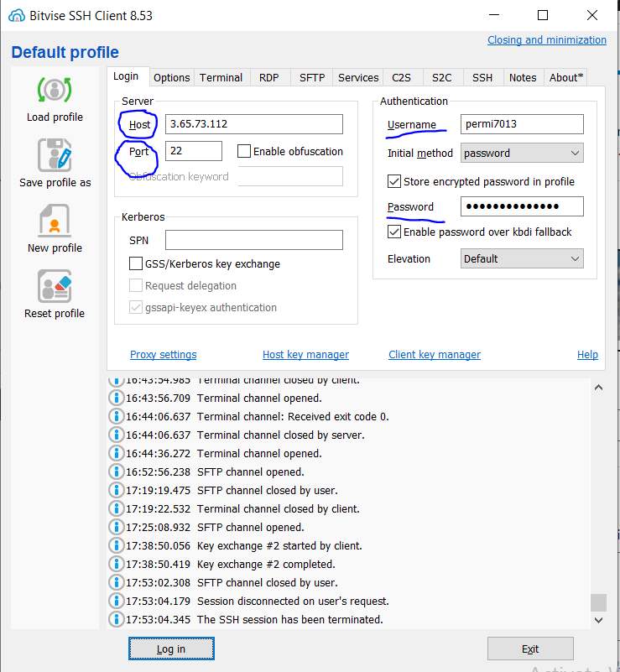
Task: Click info icon for 'Received exit code 0' entry
Action: pos(116,417)
